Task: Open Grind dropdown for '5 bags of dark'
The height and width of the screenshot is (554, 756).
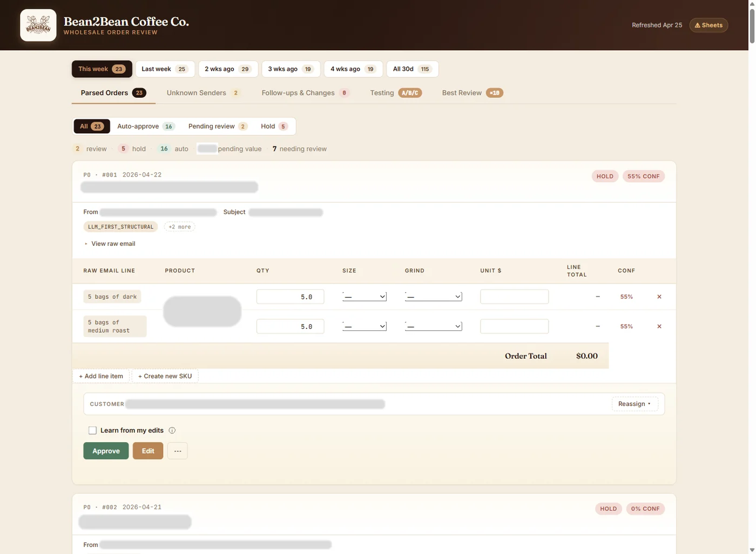Action: pyautogui.click(x=434, y=296)
